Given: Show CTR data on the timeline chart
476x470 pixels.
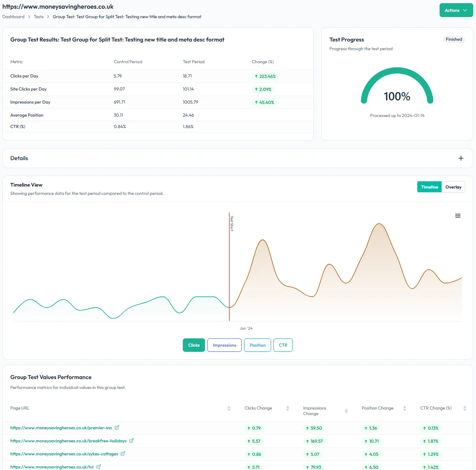Looking at the screenshot, I should [x=283, y=345].
